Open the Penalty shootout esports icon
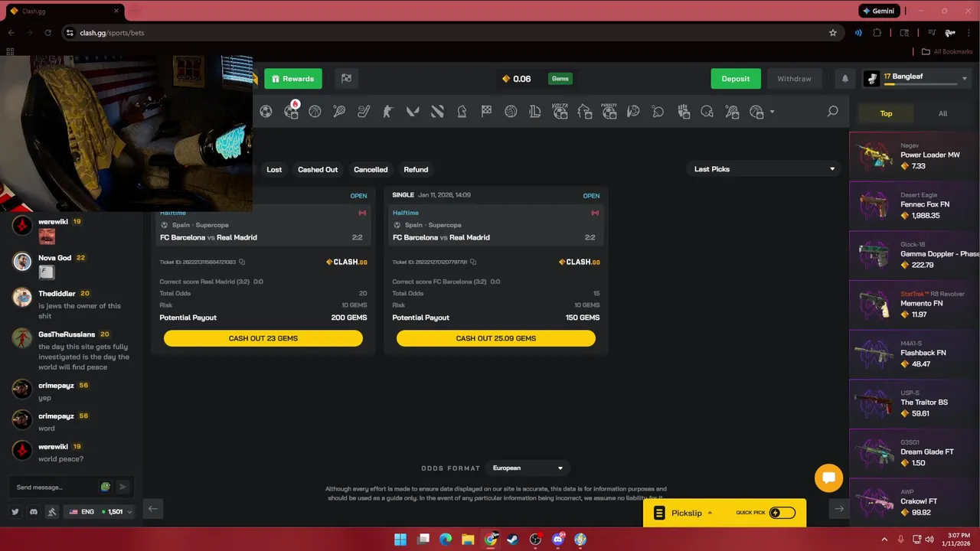 click(609, 112)
